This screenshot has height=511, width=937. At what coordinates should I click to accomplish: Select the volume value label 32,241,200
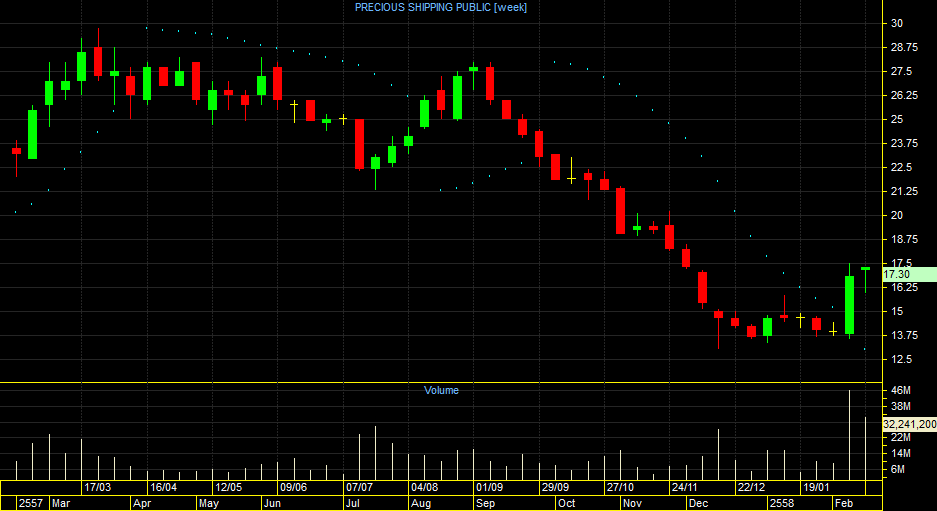[909, 424]
